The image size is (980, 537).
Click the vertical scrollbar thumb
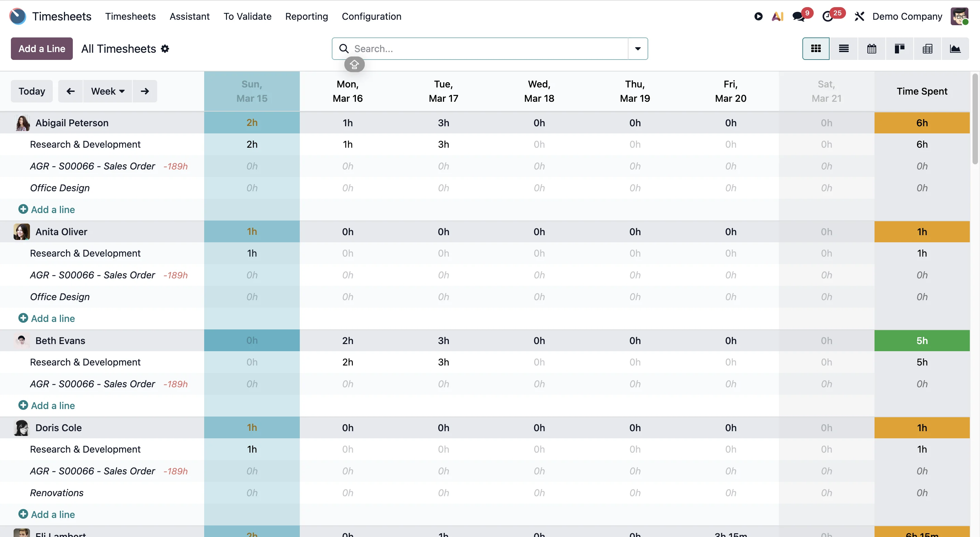point(975,119)
